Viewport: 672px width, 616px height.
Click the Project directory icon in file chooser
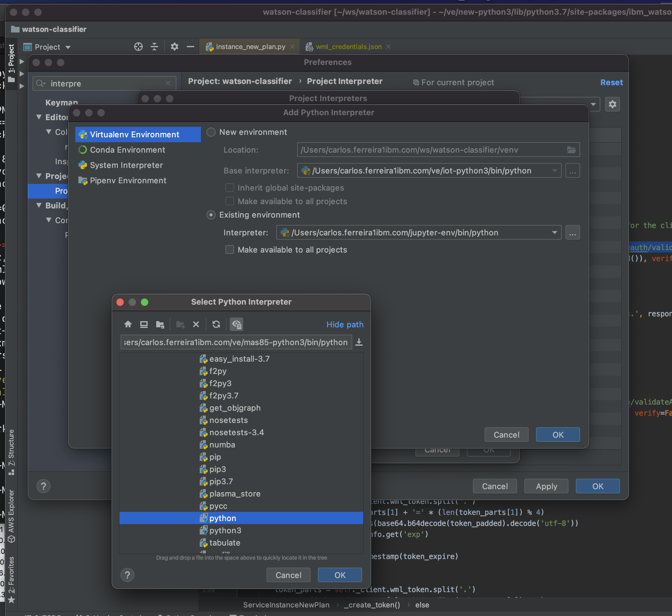click(x=160, y=324)
